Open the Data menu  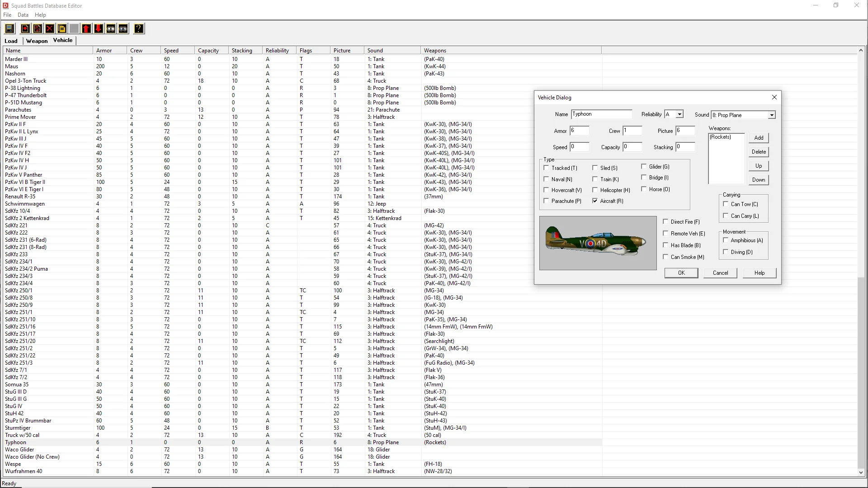(23, 15)
